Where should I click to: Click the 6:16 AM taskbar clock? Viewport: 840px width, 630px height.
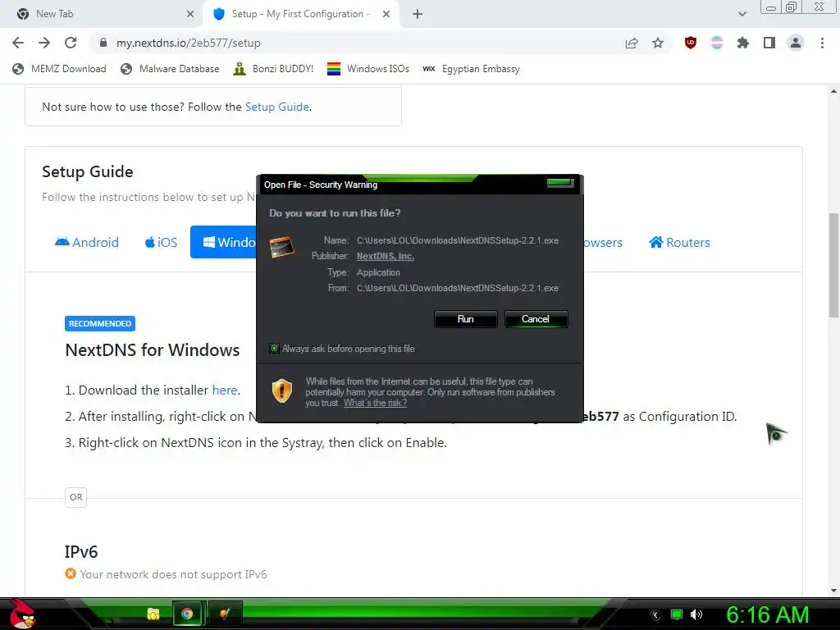pos(767,615)
